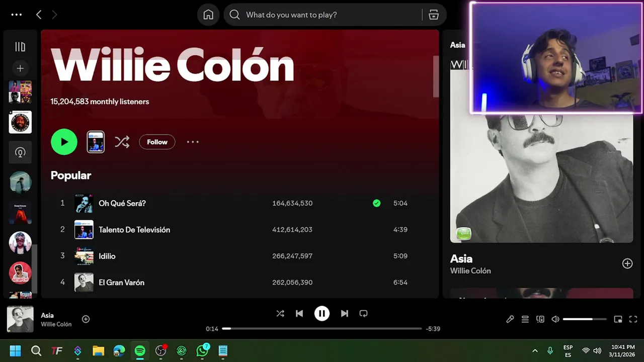Screen dimensions: 644x362
Task: Click the Now Playing bar album thumbnail
Action: click(x=20, y=319)
